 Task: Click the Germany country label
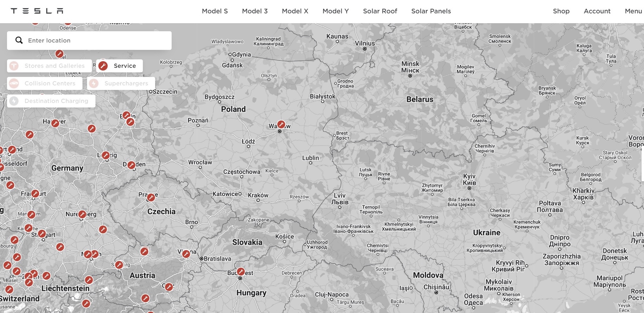pyautogui.click(x=67, y=168)
